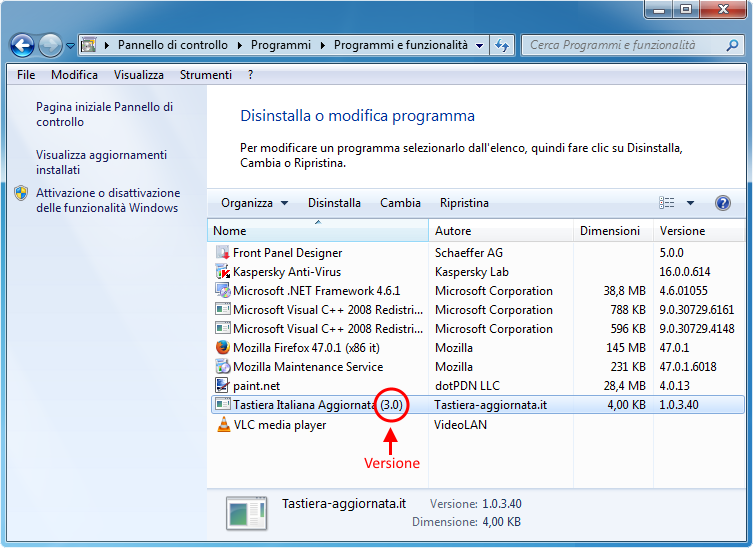Expand the view options dropdown arrow

click(x=690, y=203)
